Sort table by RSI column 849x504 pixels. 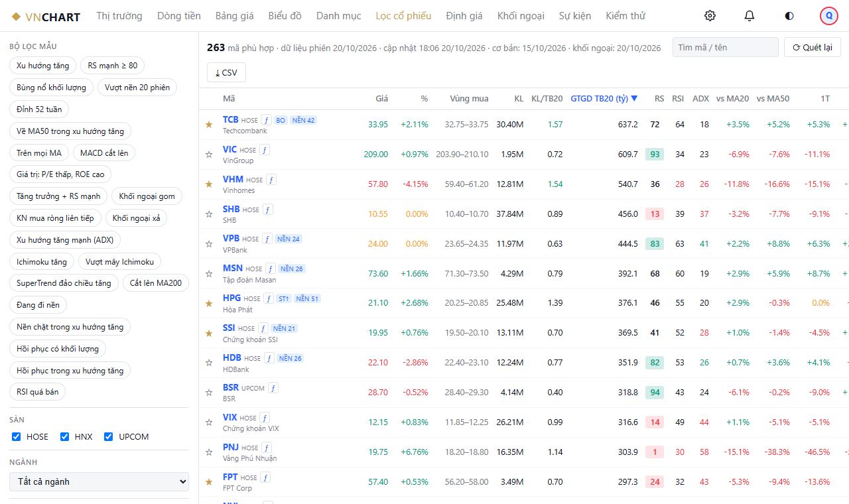[678, 98]
